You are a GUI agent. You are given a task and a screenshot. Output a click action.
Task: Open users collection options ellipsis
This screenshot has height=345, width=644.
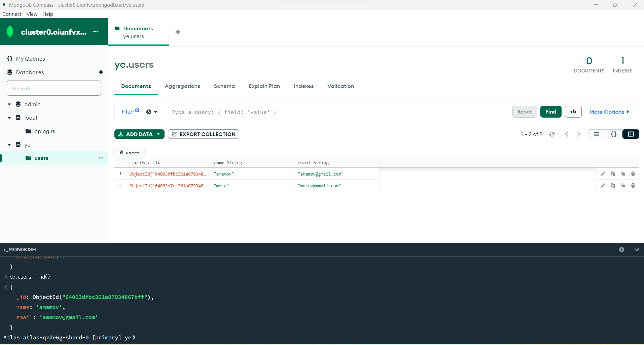[101, 158]
